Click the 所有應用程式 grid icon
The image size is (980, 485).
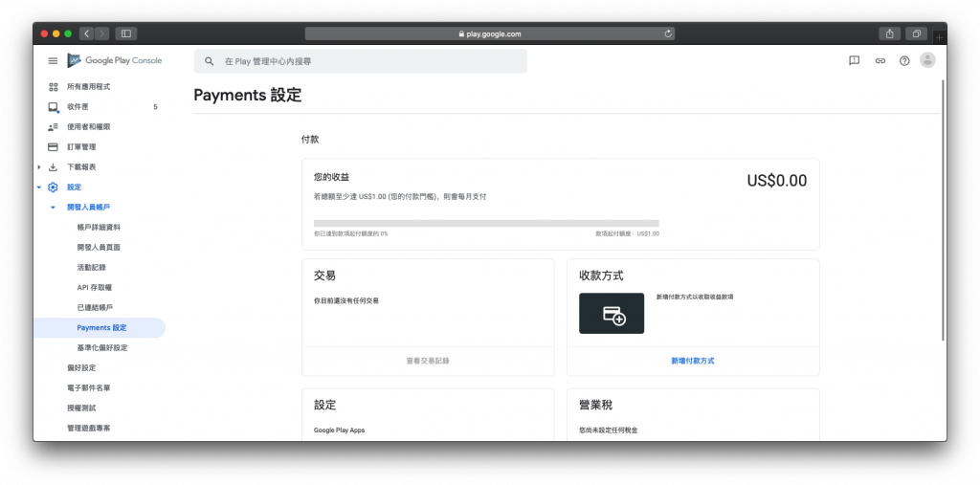pos(54,87)
